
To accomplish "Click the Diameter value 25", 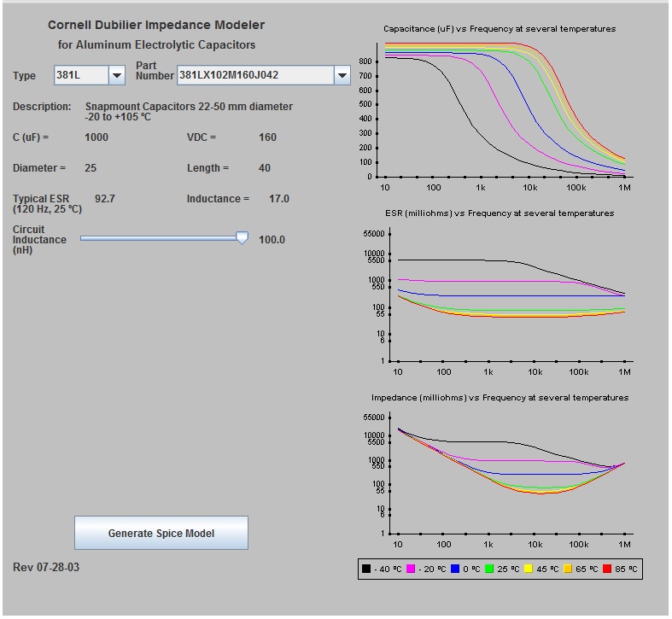I will pyautogui.click(x=91, y=168).
